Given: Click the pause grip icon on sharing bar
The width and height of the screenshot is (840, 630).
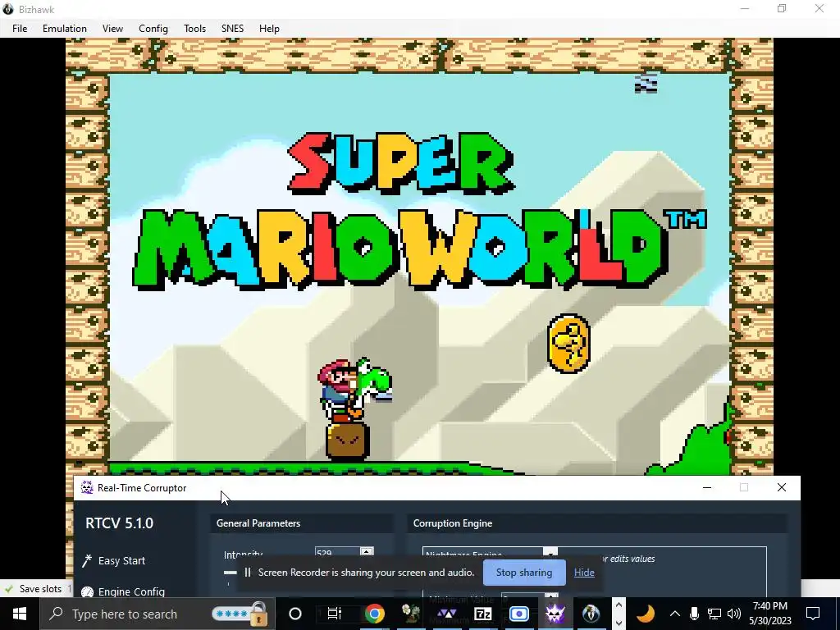Looking at the screenshot, I should (248, 572).
